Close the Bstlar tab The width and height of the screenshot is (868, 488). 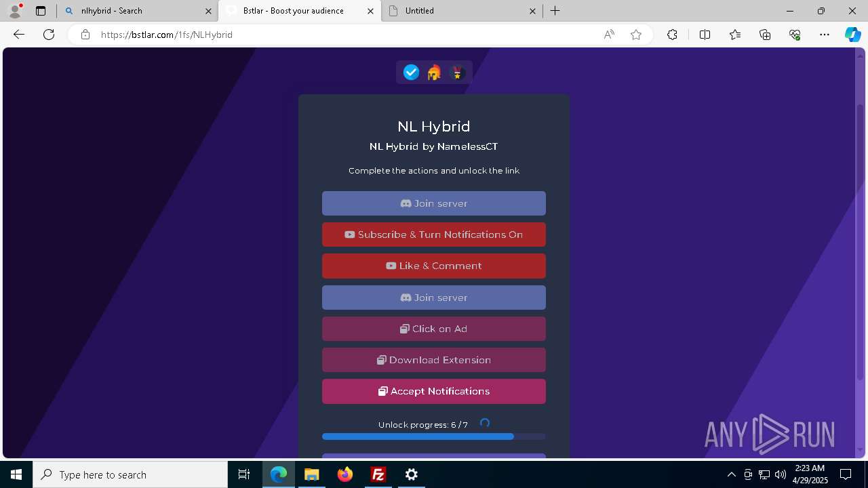point(370,11)
